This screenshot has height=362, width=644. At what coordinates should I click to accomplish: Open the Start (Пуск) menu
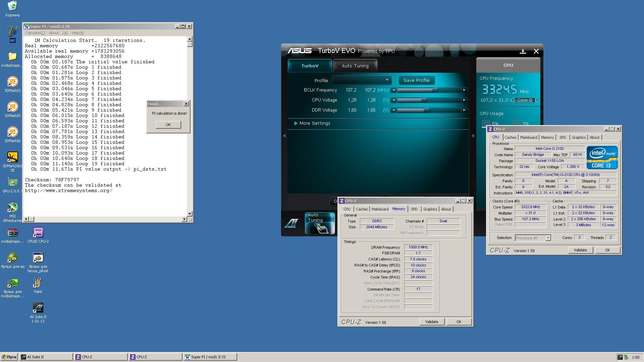click(9, 357)
